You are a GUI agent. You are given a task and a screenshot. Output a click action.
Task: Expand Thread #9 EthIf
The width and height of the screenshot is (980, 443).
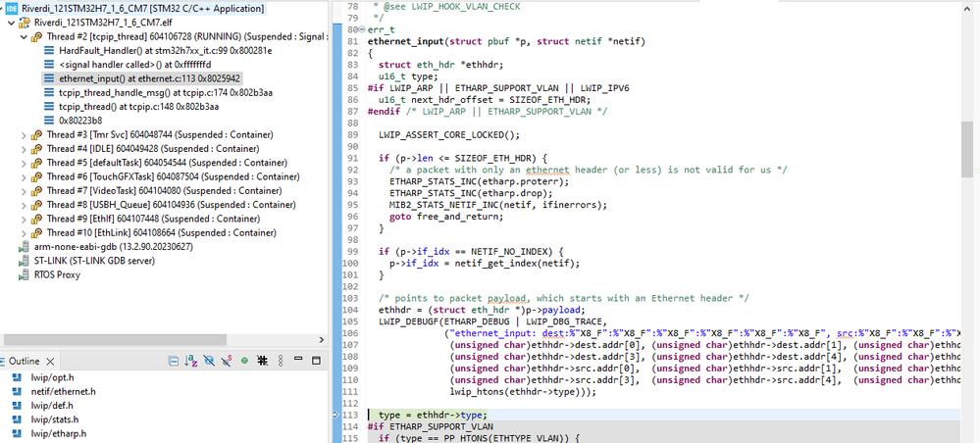point(24,219)
